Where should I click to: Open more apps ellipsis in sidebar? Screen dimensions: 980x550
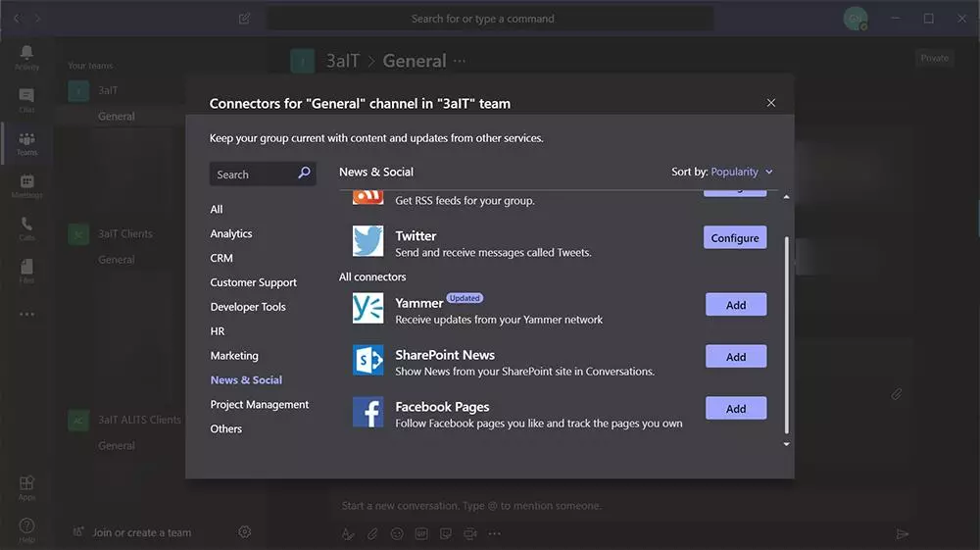click(26, 315)
